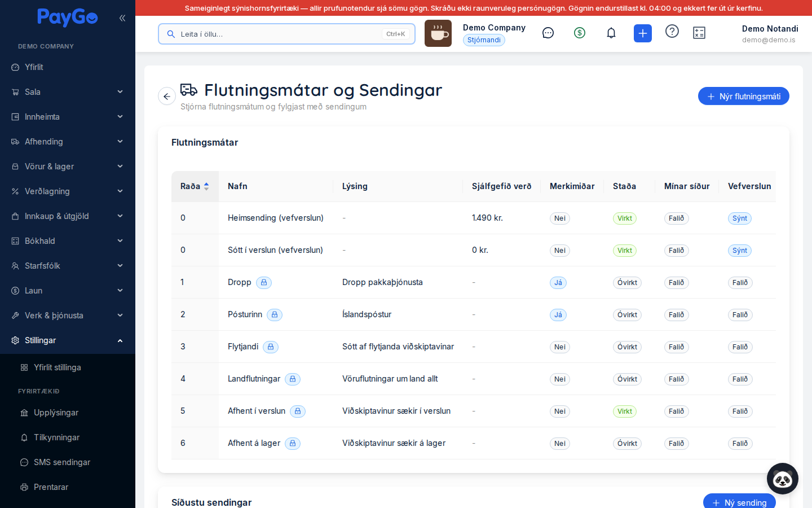Open notifications bell

[x=611, y=33]
